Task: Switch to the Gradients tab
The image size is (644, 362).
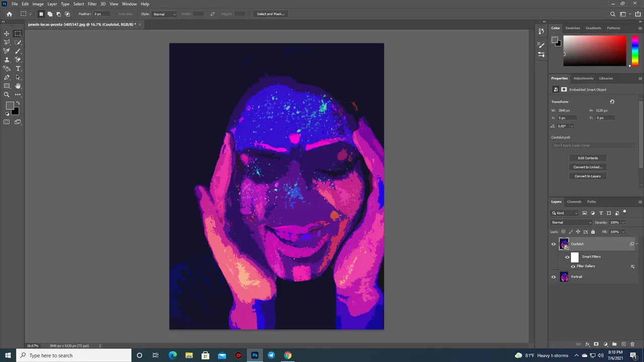Action: coord(593,28)
